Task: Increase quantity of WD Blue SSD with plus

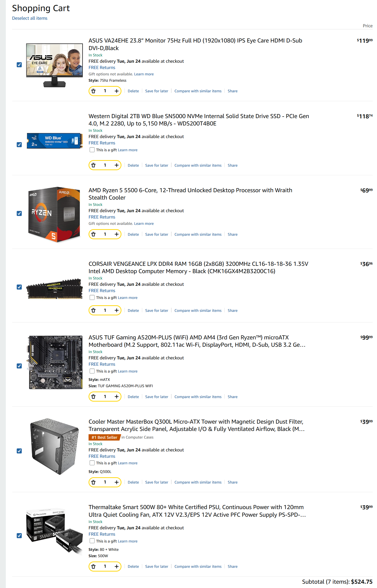Action: click(116, 165)
